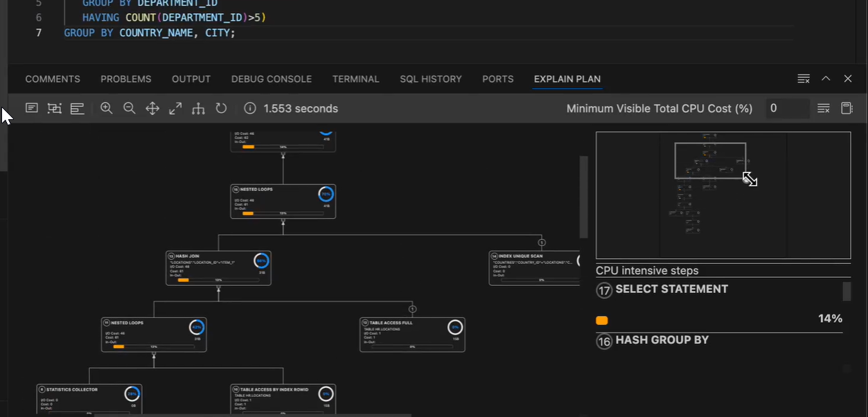Viewport: 868px width, 417px height.
Task: Click the Minimum Visible Total CPU Cost input field
Action: (787, 108)
